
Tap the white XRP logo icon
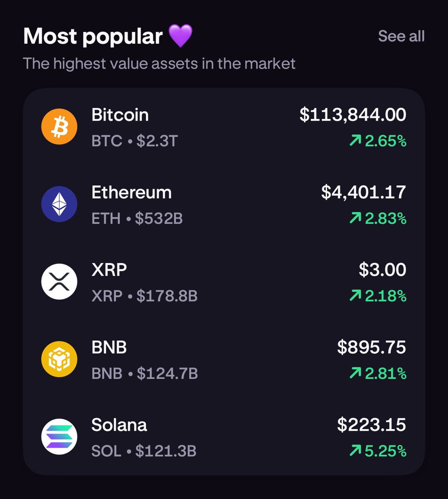point(59,282)
